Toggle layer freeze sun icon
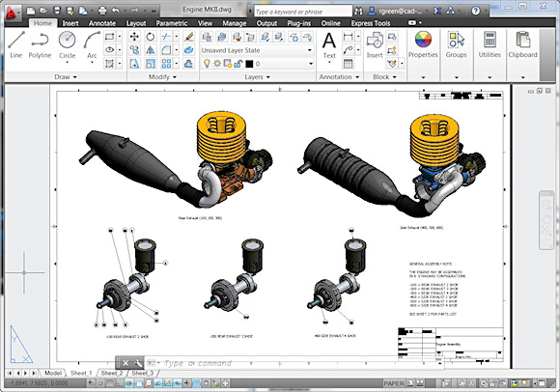 tap(217, 64)
